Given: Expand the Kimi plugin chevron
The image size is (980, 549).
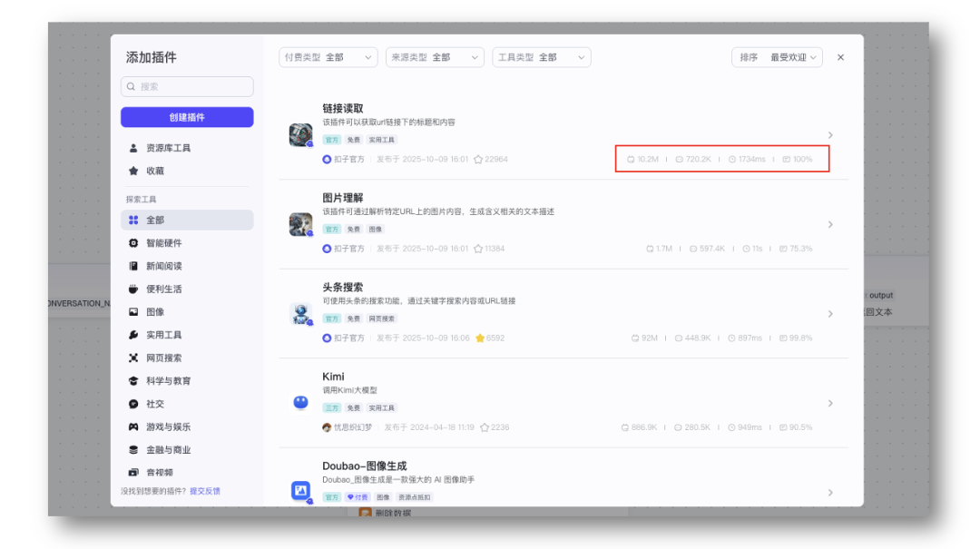Looking at the screenshot, I should 830,403.
